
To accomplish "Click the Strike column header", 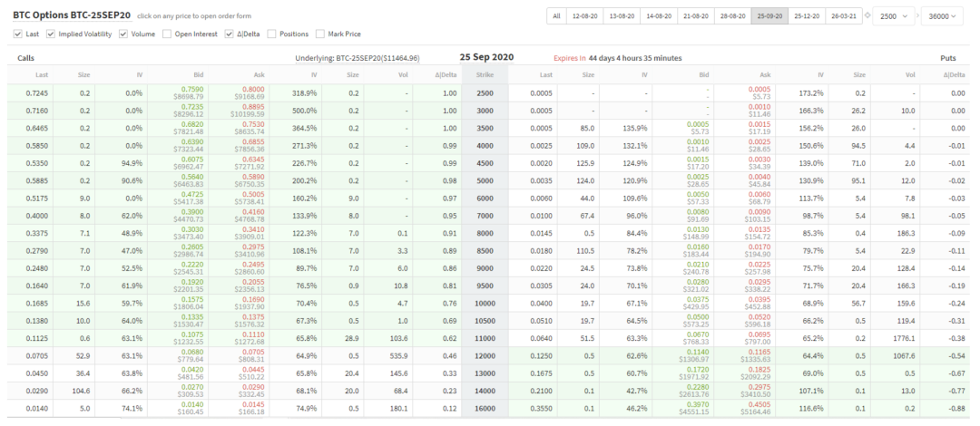I will coord(485,74).
